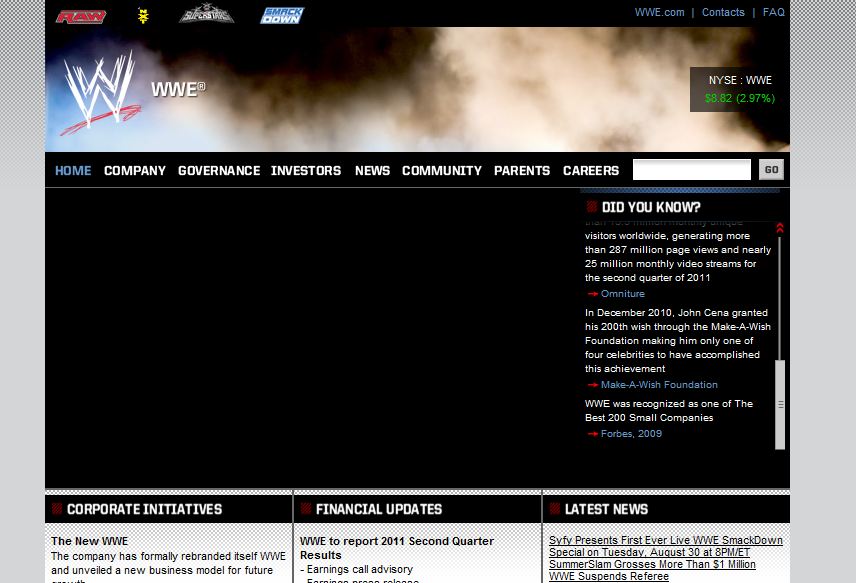The width and height of the screenshot is (856, 583).
Task: Open the Syfy Presents Live SmackDown news link
Action: 665,546
